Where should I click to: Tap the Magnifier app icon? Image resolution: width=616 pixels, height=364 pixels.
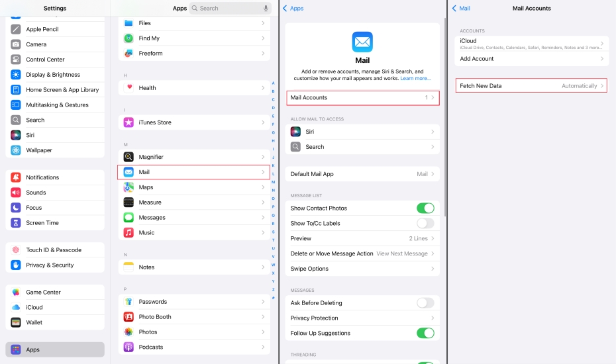point(128,157)
